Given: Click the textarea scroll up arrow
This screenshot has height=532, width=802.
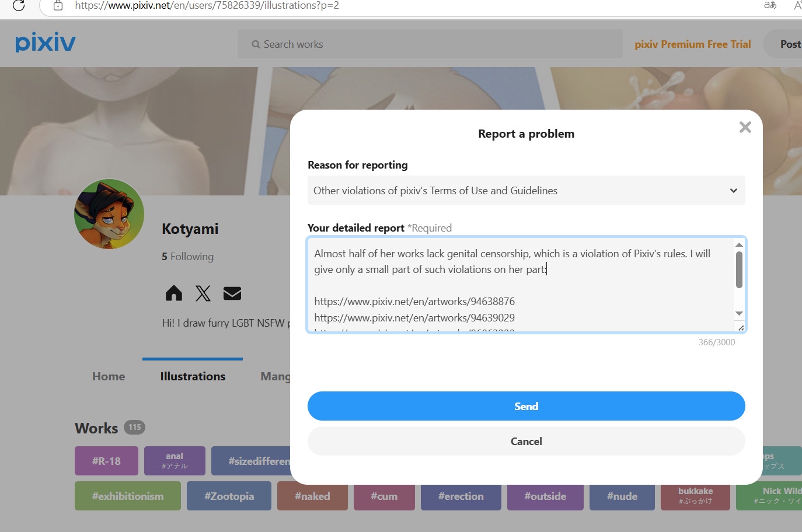Looking at the screenshot, I should click(739, 244).
